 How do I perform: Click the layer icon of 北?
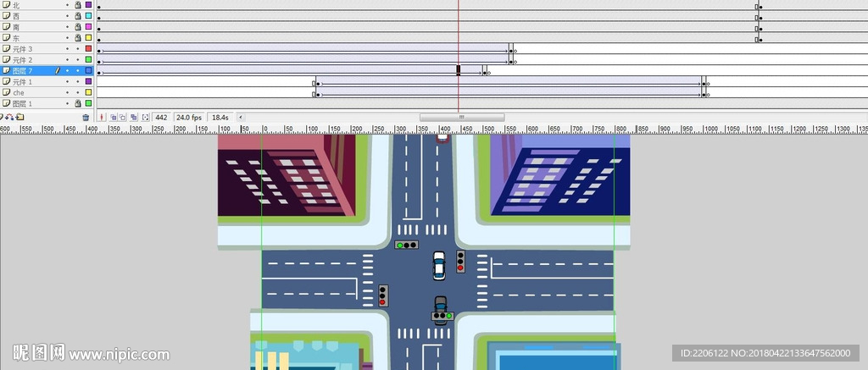tap(6, 4)
